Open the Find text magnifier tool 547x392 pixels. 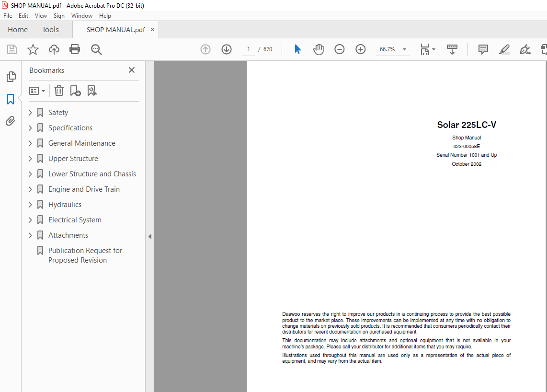[x=96, y=49]
